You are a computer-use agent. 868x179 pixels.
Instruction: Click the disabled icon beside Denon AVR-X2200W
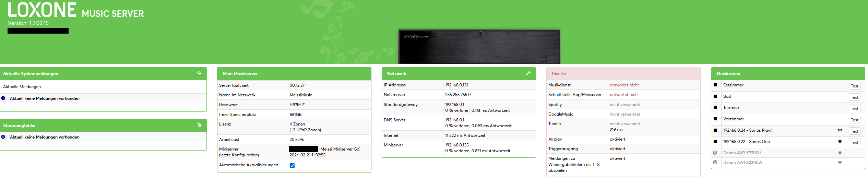(715, 163)
